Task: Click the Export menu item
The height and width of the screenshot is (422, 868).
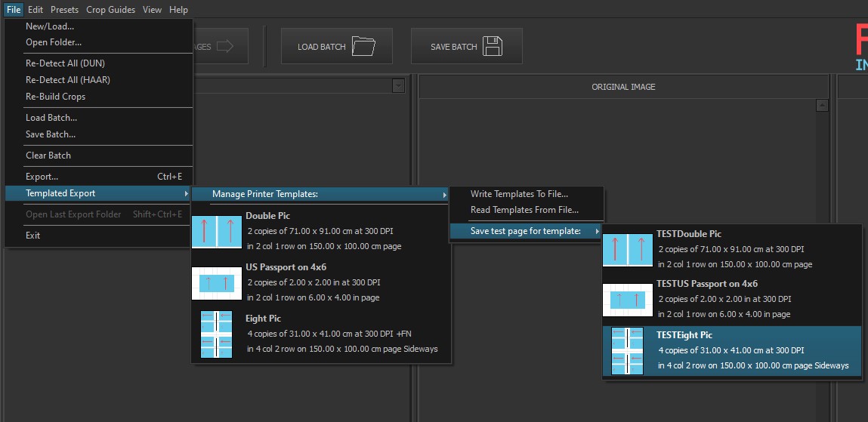Action: pos(42,177)
